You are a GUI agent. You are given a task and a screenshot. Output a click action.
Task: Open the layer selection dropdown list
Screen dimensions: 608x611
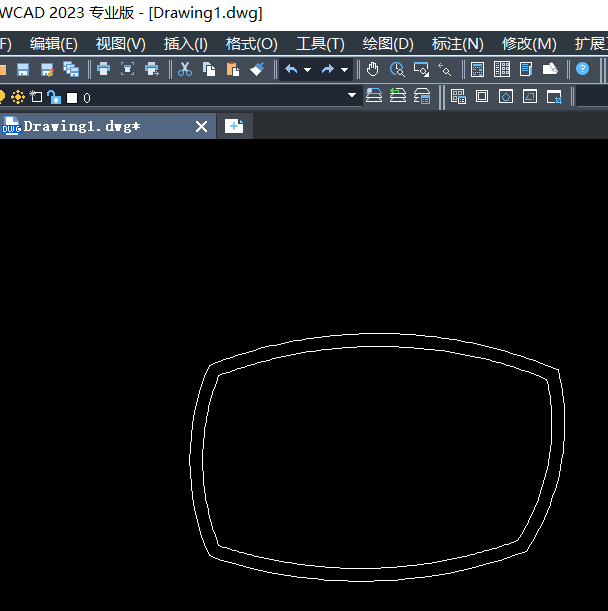point(352,95)
